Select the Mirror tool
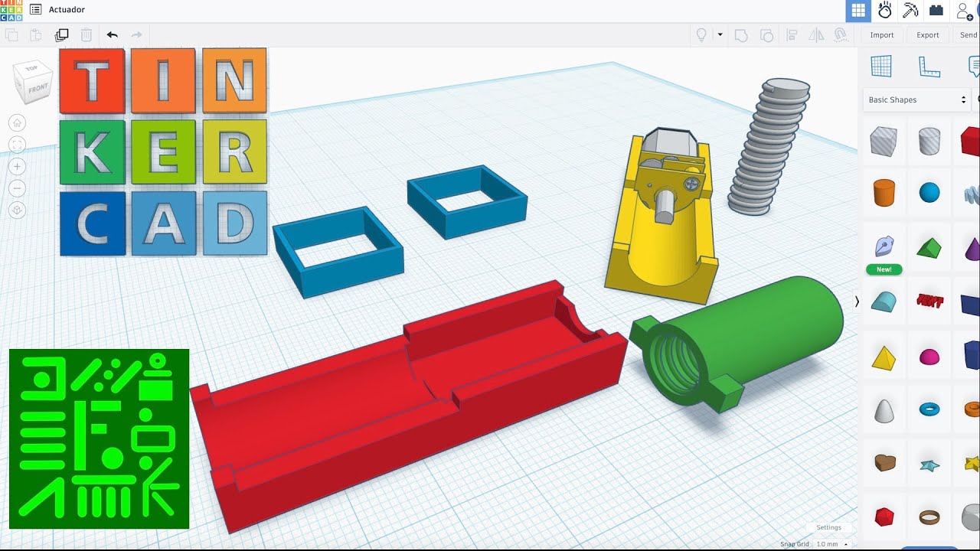This screenshot has width=980, height=551. click(816, 34)
